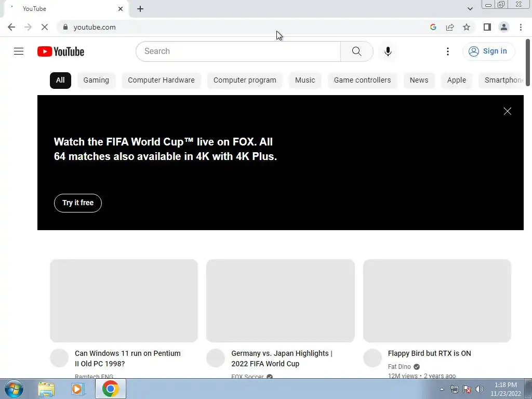Viewport: 532px width, 399px height.
Task: Open volume speaker tray icon
Action: [479, 389]
